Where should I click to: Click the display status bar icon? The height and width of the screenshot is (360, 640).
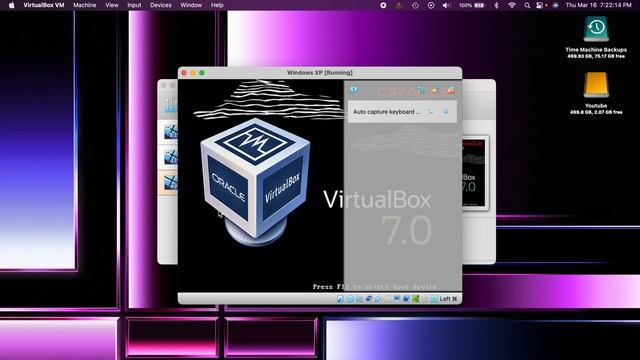pos(397,299)
